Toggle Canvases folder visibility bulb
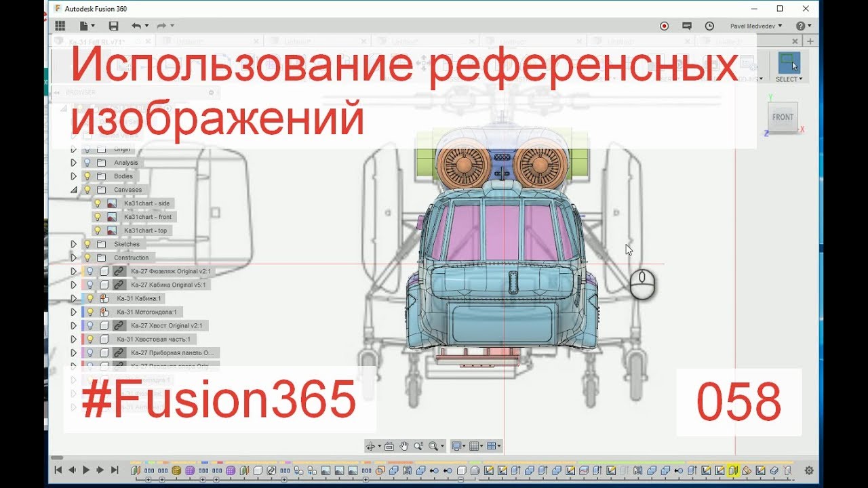The width and height of the screenshot is (868, 488). 87,190
